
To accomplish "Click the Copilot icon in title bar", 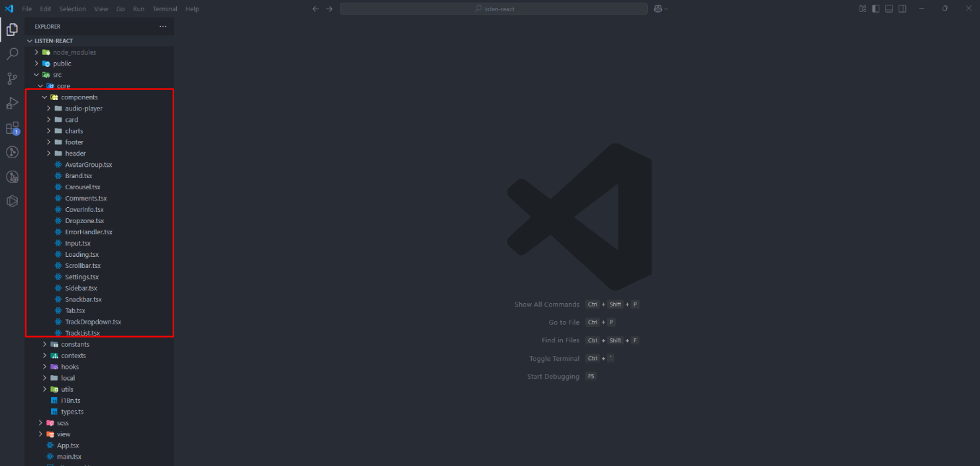I will point(658,9).
